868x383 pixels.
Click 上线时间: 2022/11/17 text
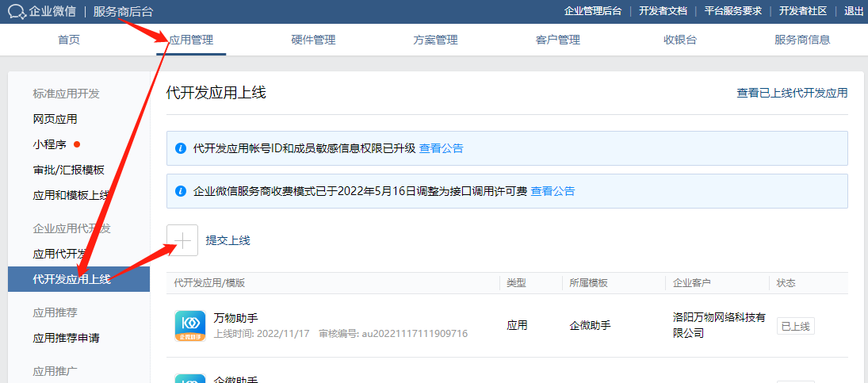click(x=262, y=334)
